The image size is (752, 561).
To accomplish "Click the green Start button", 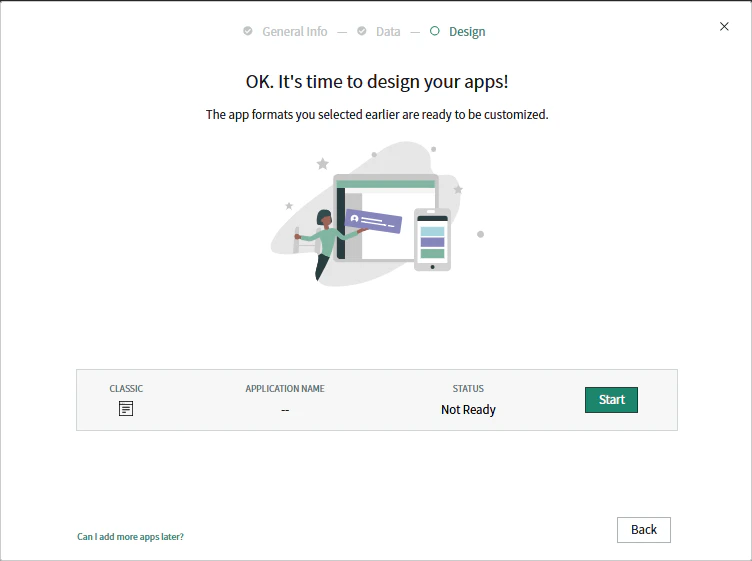I will point(611,399).
